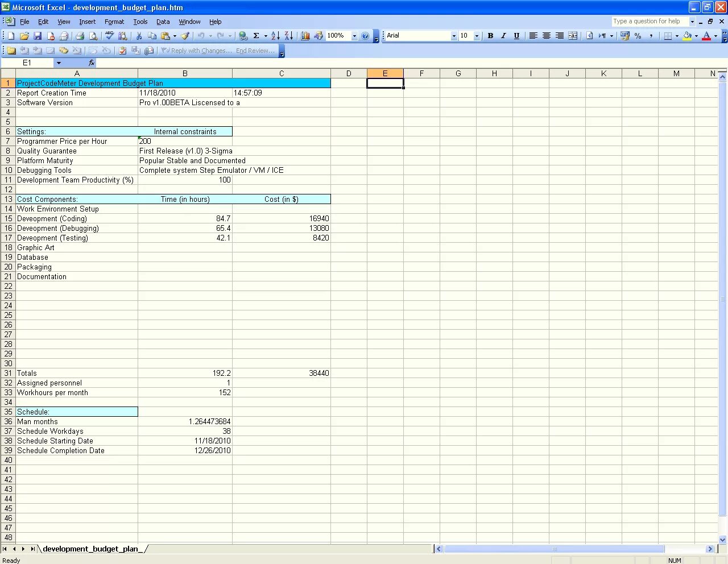Click the last sheet tab scroll button

[32, 549]
